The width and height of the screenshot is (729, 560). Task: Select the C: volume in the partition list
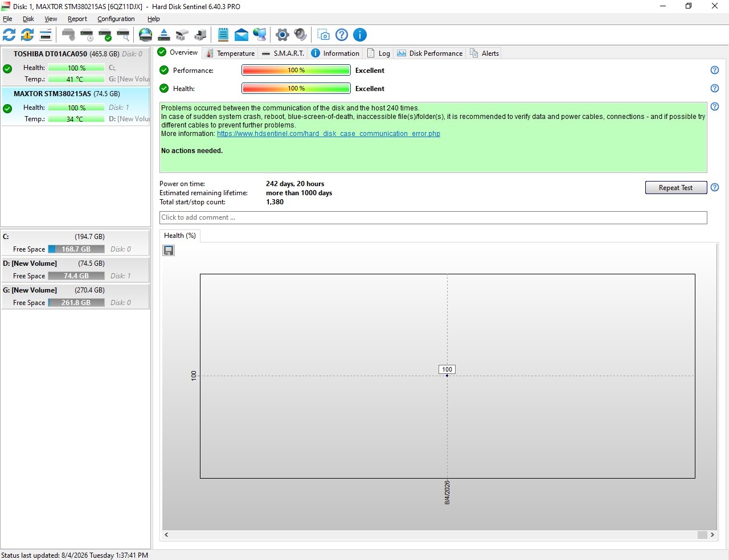coord(75,243)
